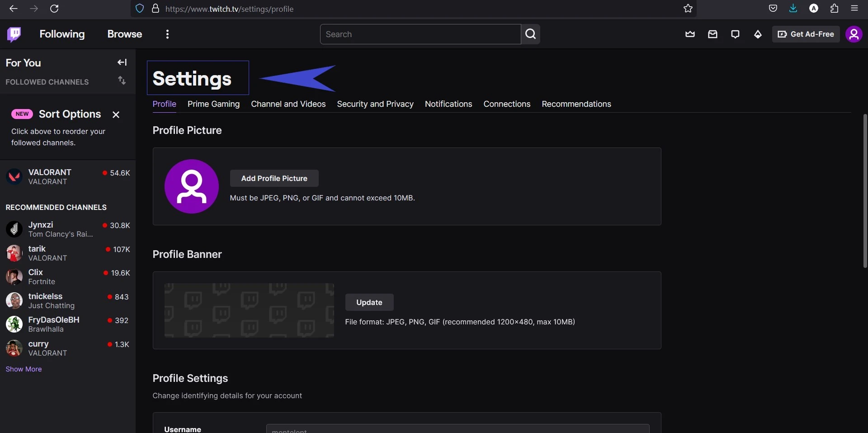Screen dimensions: 868x433
Task: Switch to Channel and Videos tab
Action: [x=288, y=104]
